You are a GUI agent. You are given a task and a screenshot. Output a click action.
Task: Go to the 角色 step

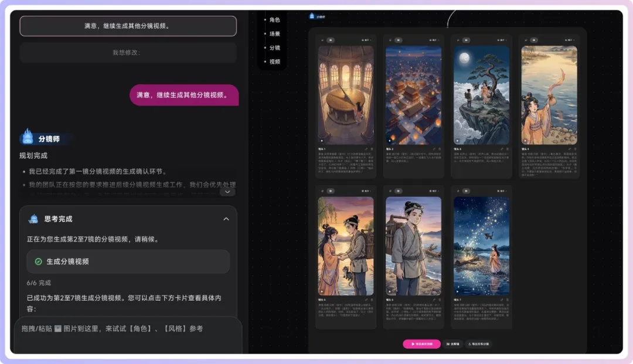point(274,20)
